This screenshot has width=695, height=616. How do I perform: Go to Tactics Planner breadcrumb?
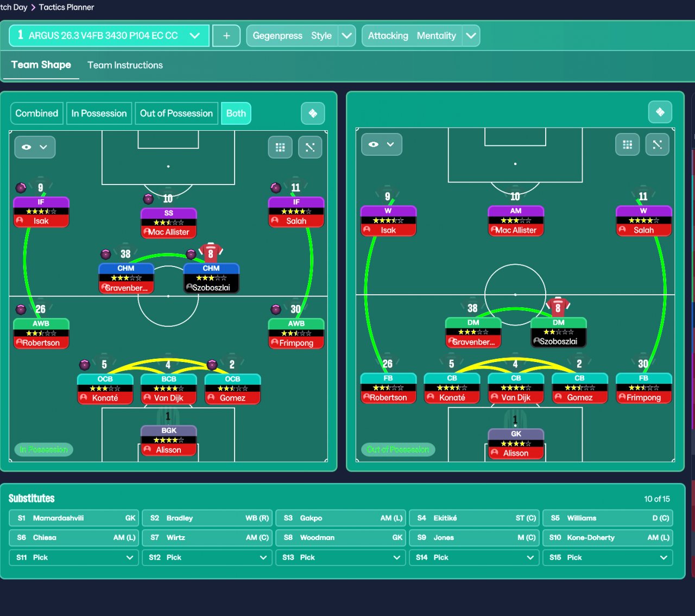pos(66,7)
